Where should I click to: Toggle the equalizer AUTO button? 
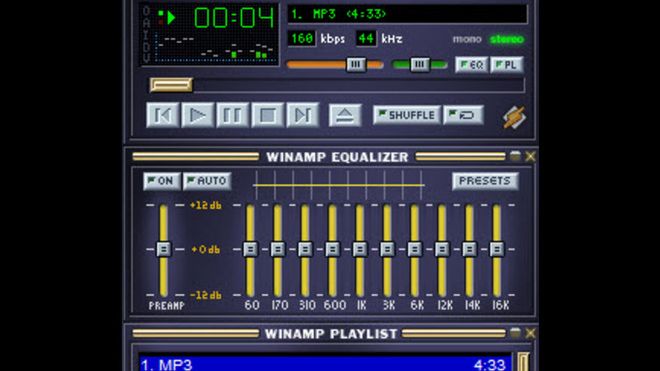tap(207, 181)
